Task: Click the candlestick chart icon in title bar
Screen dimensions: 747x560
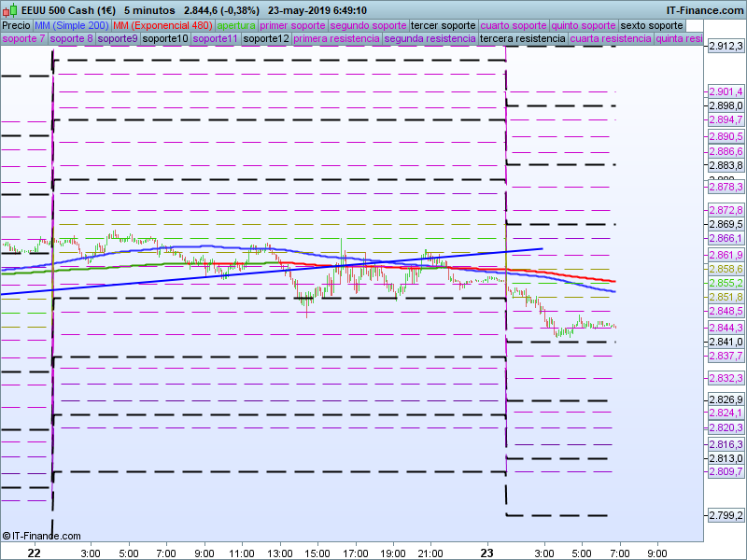Action: click(9, 10)
